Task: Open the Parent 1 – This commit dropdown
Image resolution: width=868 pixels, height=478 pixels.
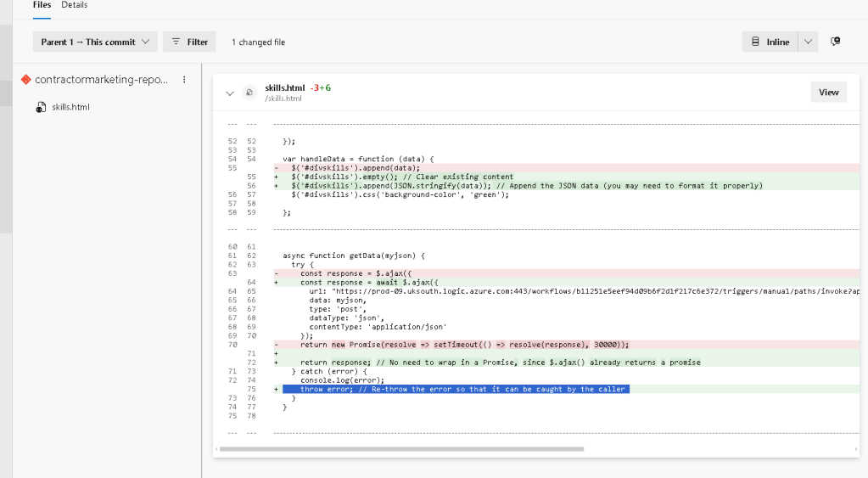Action: coord(95,42)
